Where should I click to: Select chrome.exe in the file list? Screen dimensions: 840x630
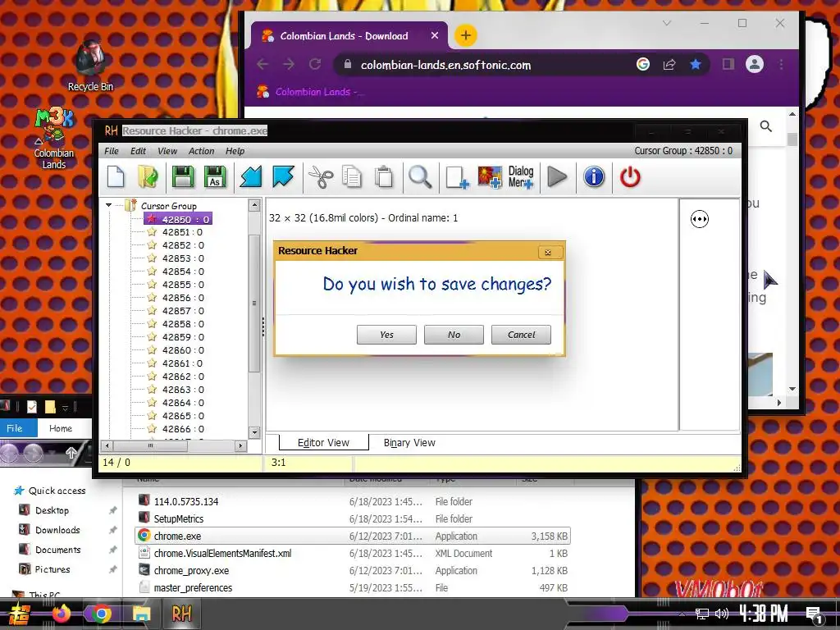(x=353, y=536)
